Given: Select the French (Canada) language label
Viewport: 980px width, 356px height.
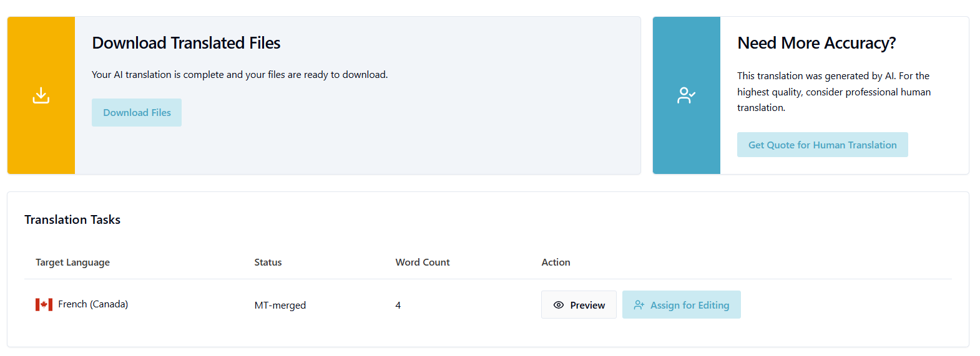Looking at the screenshot, I should 93,304.
